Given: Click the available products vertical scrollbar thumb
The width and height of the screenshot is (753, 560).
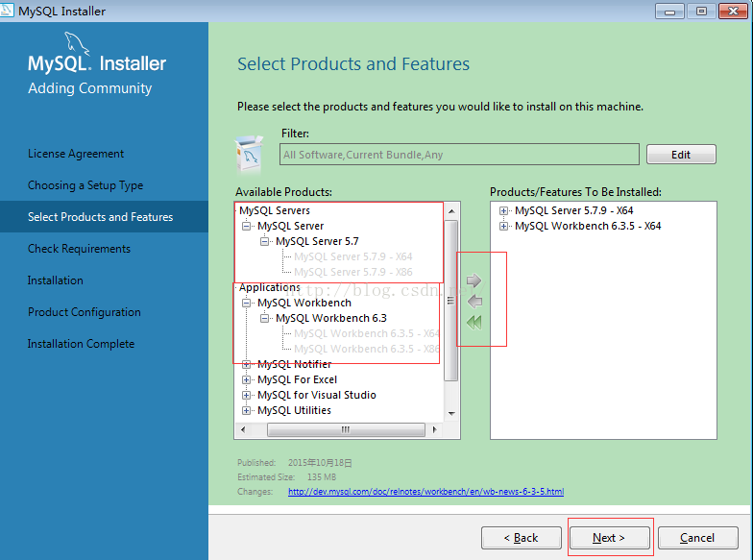Looking at the screenshot, I should click(450, 301).
